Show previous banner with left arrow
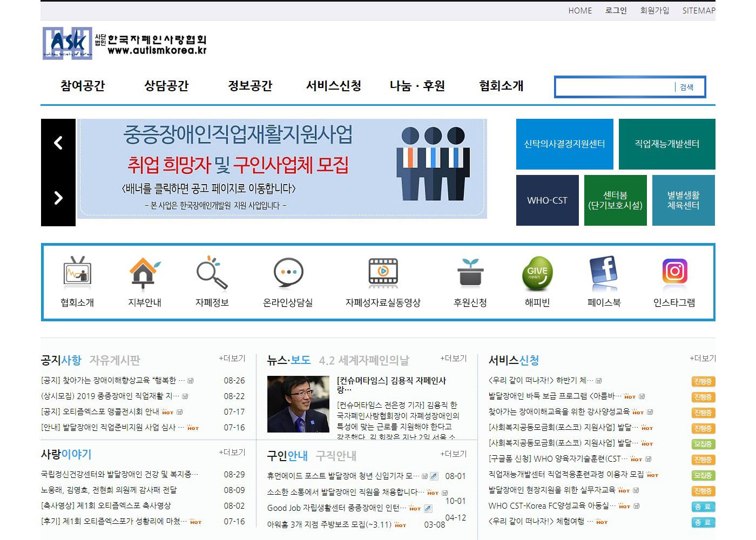This screenshot has height=540, width=756. 58,143
